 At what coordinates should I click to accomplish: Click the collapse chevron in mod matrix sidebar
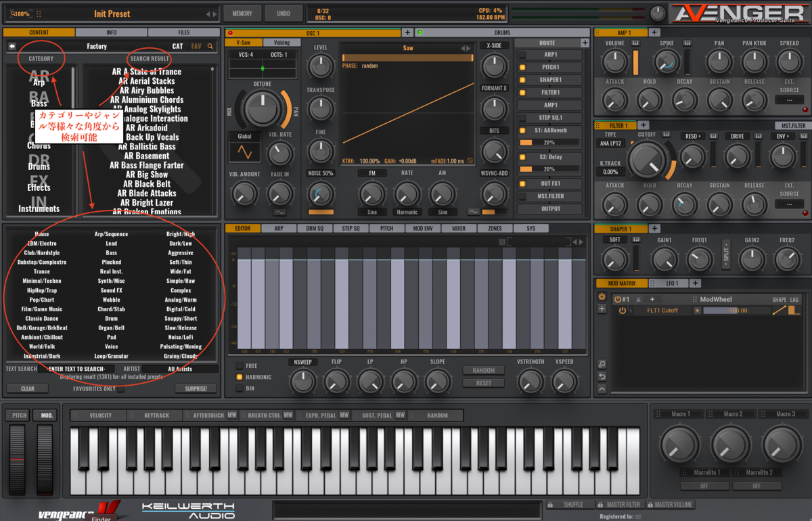tap(602, 389)
